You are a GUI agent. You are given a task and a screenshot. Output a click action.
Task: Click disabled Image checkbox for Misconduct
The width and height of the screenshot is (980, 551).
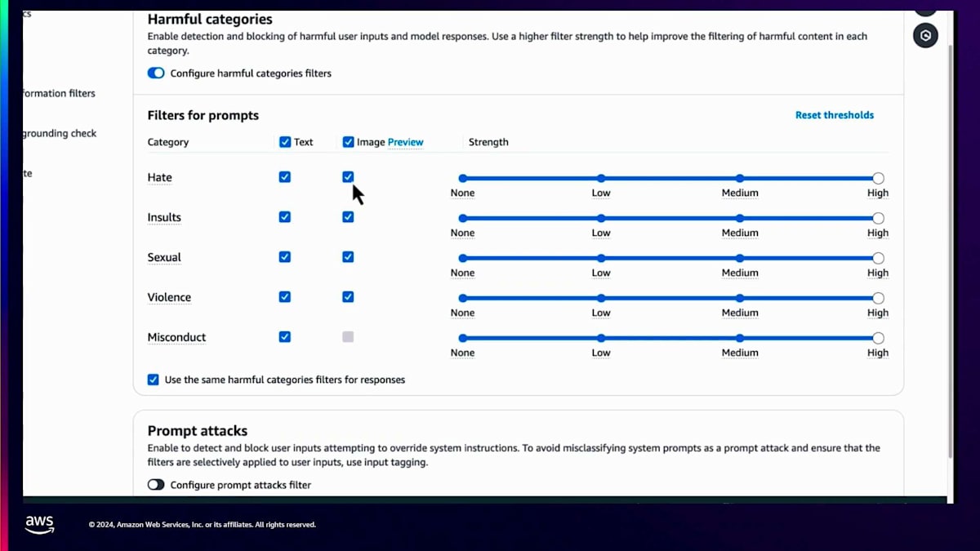pos(349,337)
